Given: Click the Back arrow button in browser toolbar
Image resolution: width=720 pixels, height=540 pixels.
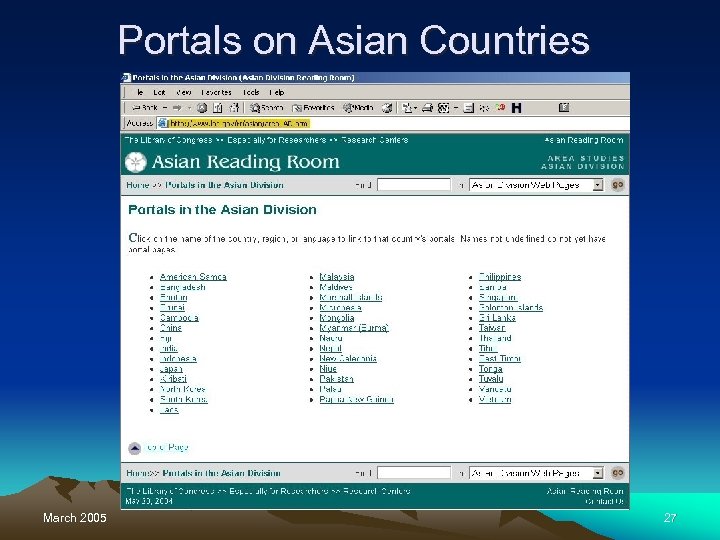Looking at the screenshot, I should coord(144,108).
